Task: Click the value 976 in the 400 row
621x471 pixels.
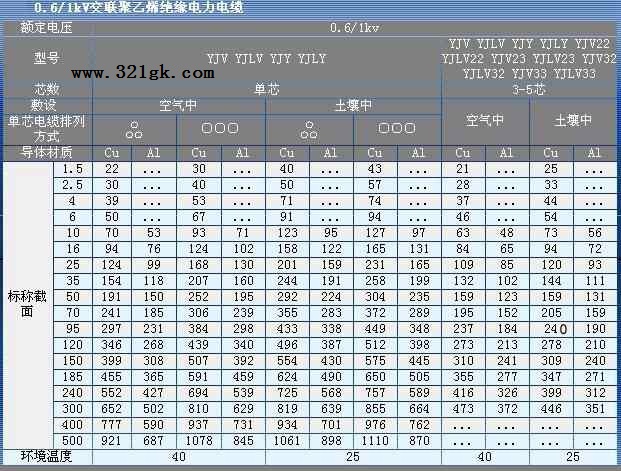Action: coord(375,425)
